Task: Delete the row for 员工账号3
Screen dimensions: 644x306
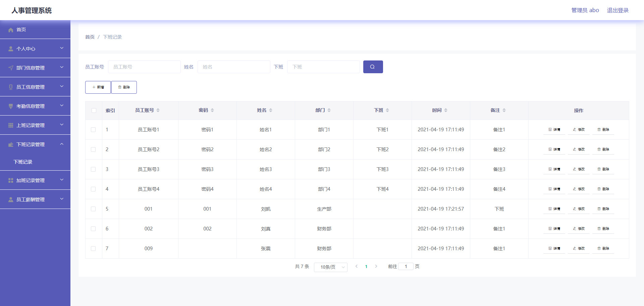Action: point(603,169)
